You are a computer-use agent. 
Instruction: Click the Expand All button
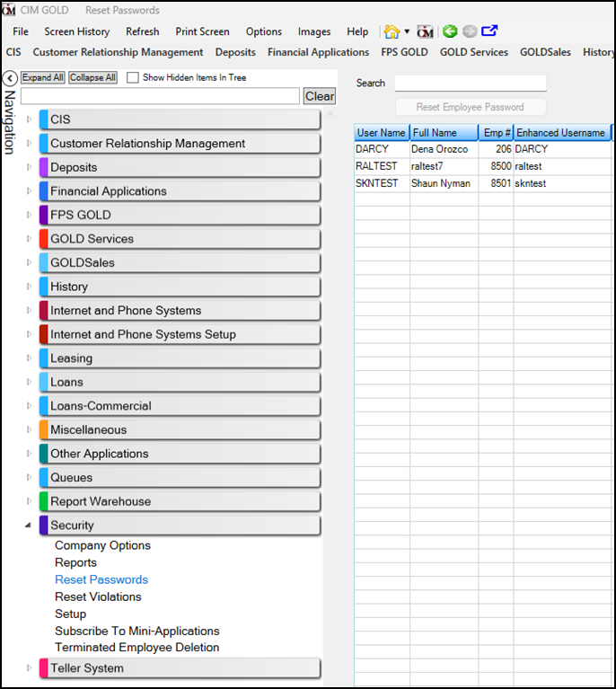pos(42,77)
